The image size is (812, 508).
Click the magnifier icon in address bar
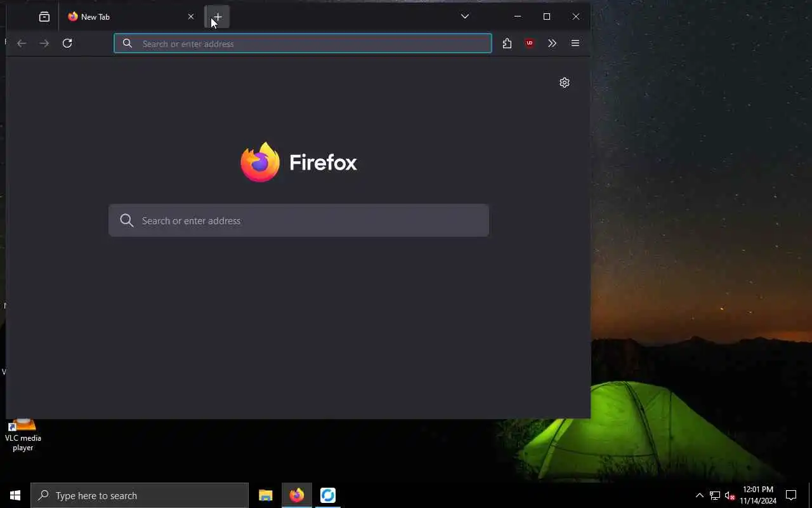128,43
